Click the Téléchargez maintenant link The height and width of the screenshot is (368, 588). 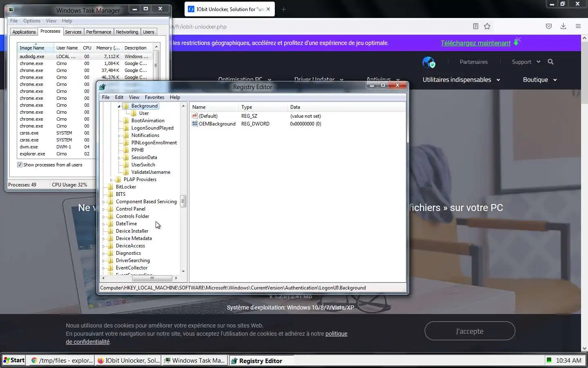point(476,43)
